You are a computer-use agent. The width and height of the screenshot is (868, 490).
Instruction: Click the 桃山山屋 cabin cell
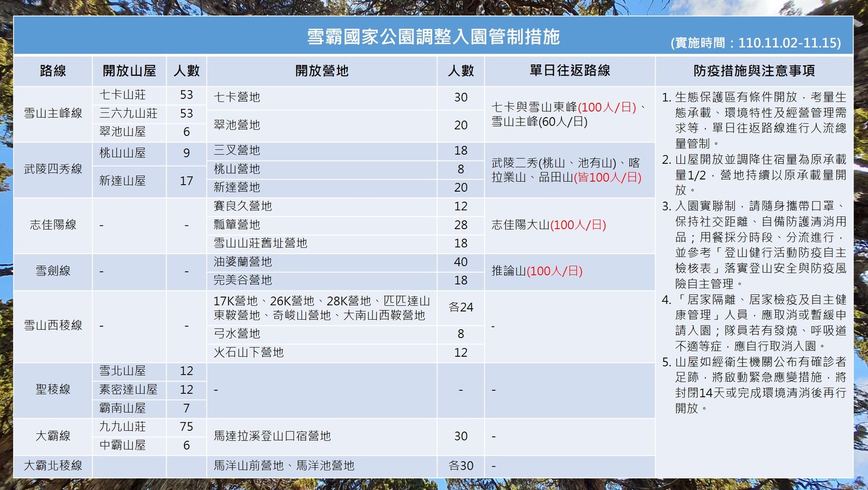(x=129, y=153)
